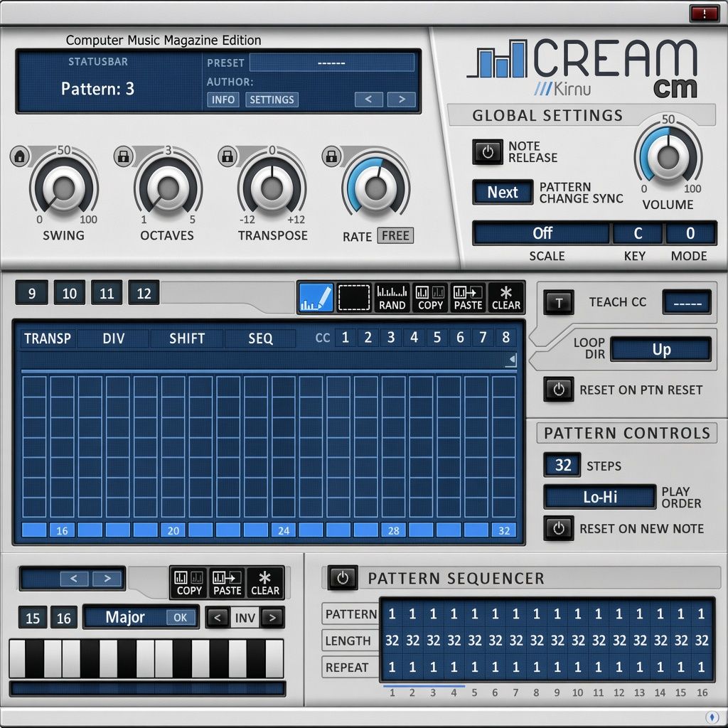
Task: Randomize steps with the RAND icon
Action: pos(392,297)
